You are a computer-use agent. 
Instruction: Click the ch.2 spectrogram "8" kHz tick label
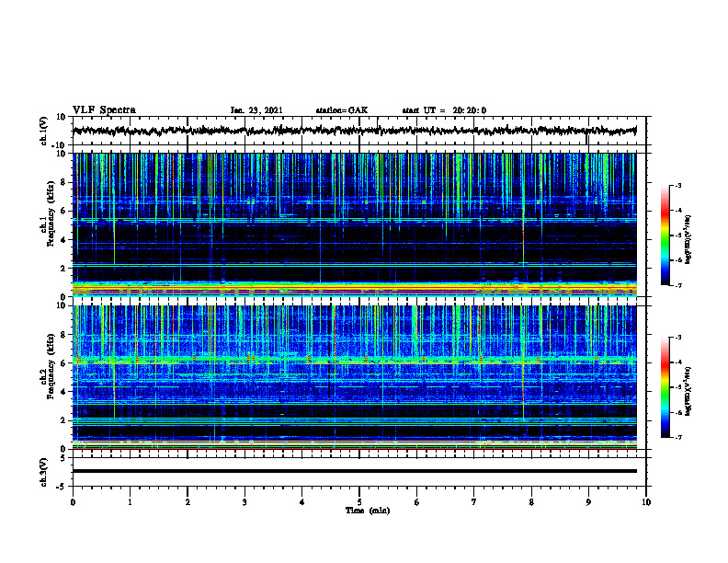click(63, 335)
